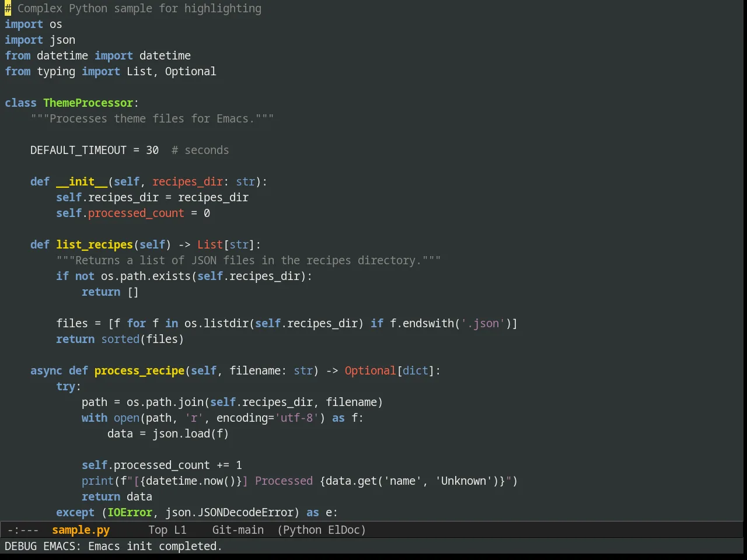
Task: Click self.processed_count = 0 assignment
Action: 133,213
